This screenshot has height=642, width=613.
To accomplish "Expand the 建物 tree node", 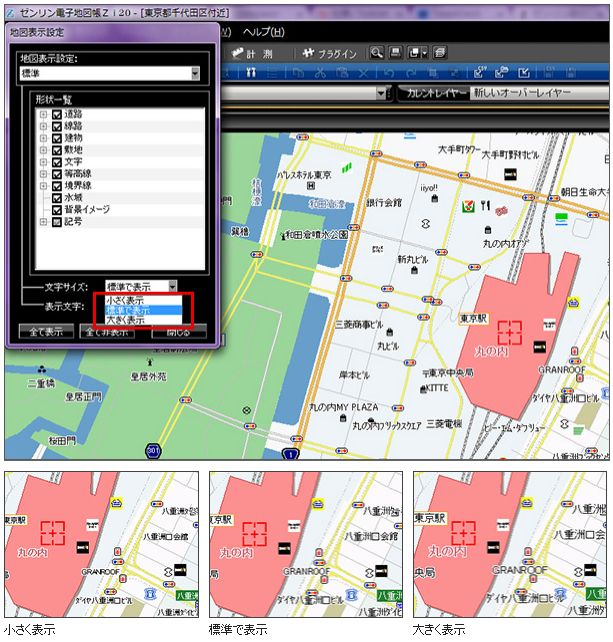I will (x=43, y=138).
